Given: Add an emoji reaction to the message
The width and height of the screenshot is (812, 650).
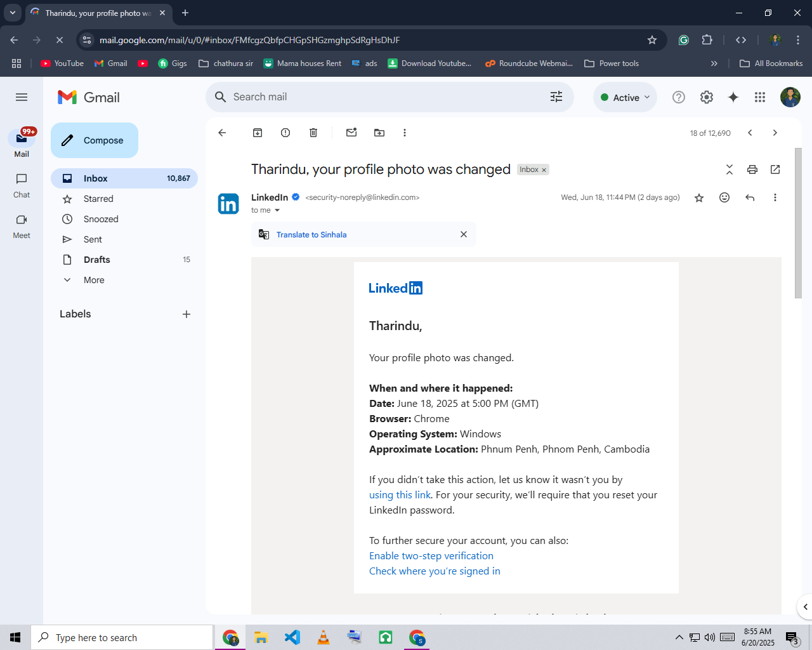Looking at the screenshot, I should tap(724, 197).
